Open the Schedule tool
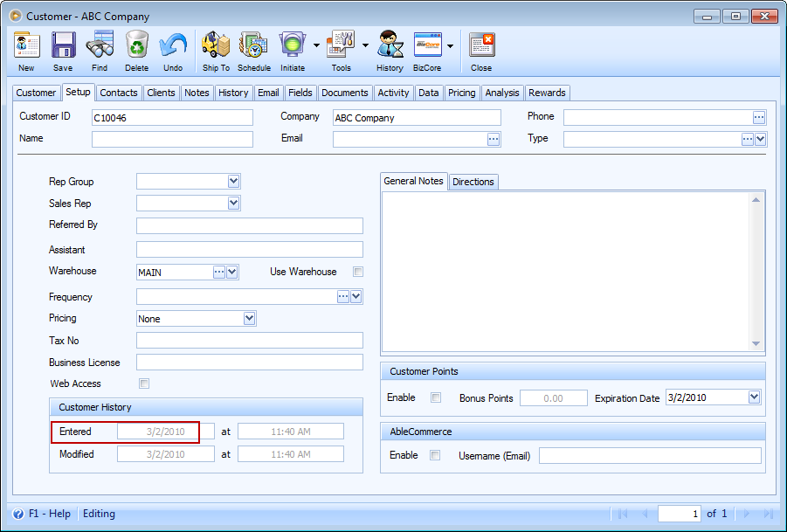 click(253, 45)
